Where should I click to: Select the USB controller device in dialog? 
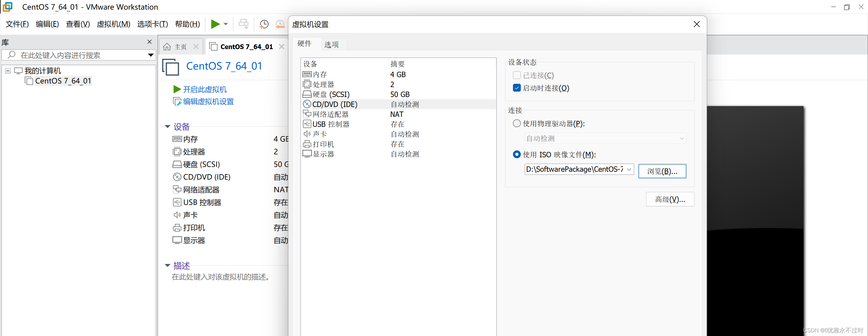pyautogui.click(x=331, y=124)
